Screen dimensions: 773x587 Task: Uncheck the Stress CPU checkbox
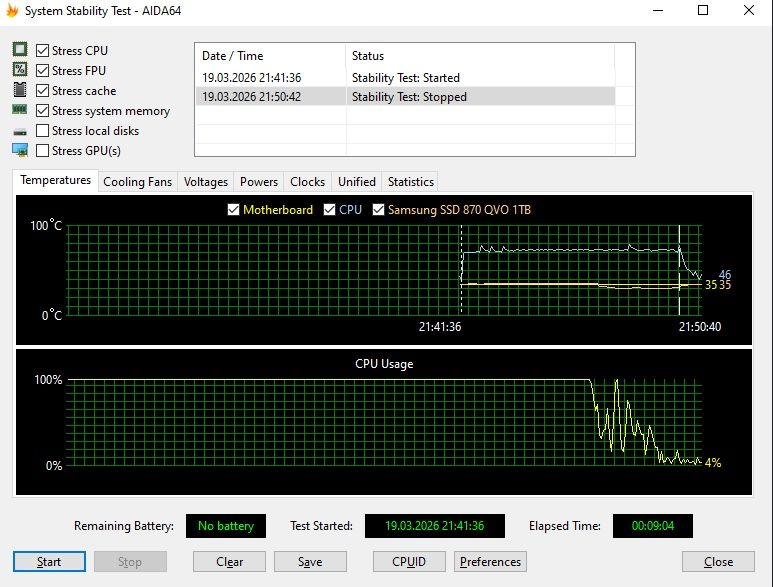42,51
